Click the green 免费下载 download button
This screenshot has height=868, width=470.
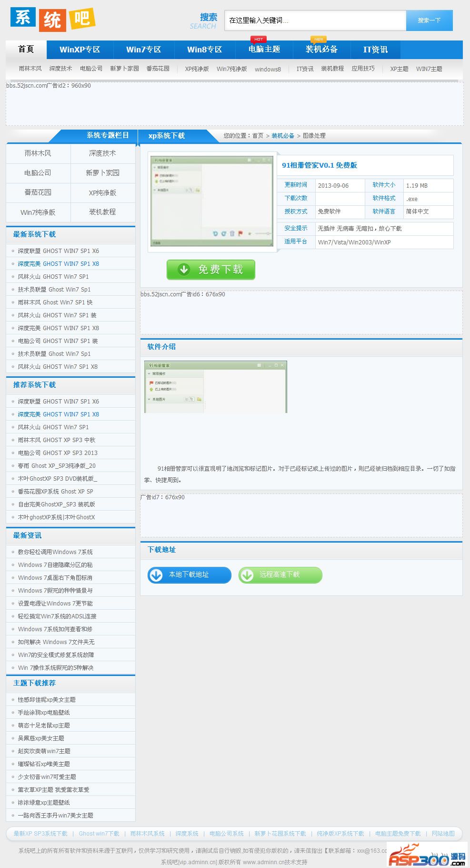pyautogui.click(x=211, y=270)
